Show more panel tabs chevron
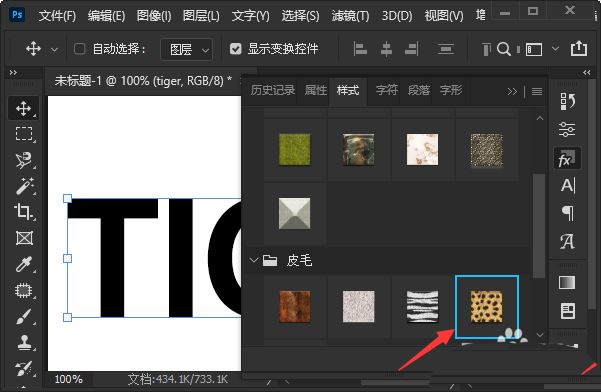 [x=512, y=92]
